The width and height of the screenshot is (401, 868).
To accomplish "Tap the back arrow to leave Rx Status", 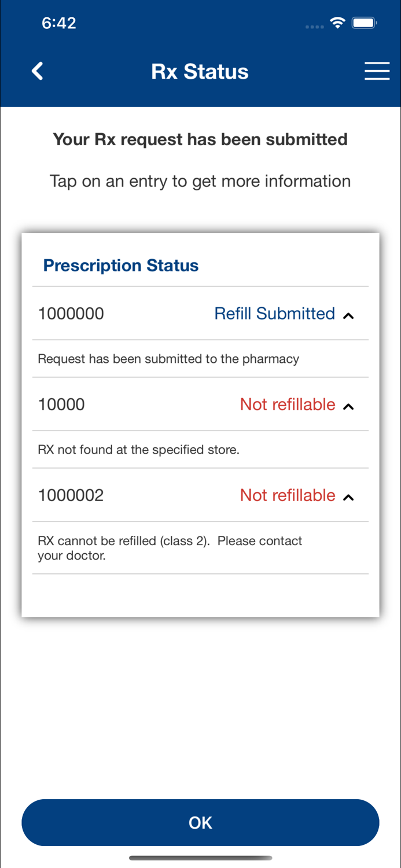I will pyautogui.click(x=36, y=71).
